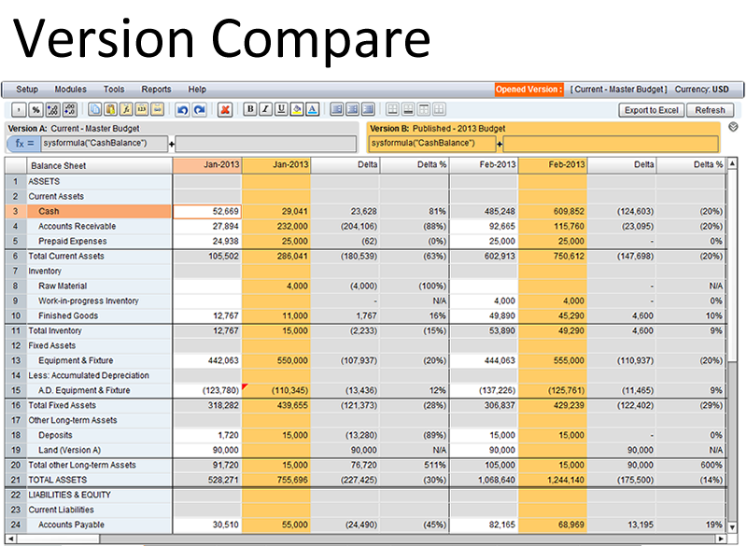Toggle Bold formatting
This screenshot has width=747, height=560.
point(250,109)
